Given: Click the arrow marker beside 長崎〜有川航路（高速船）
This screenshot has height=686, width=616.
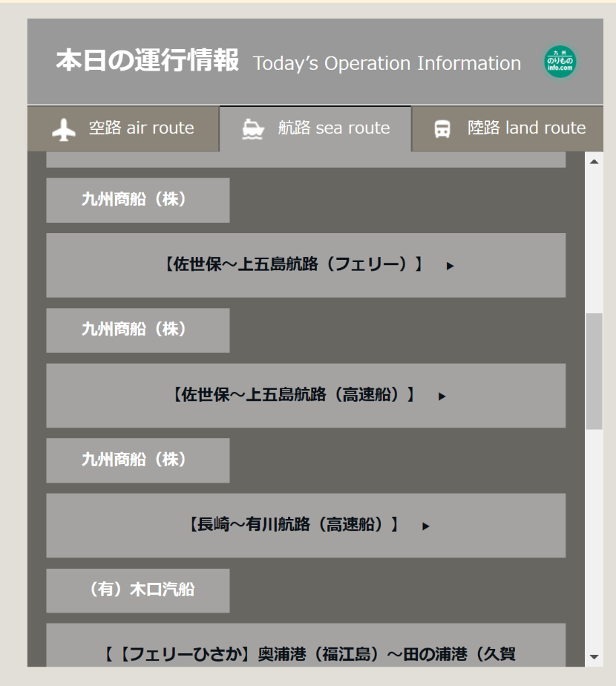Looking at the screenshot, I should point(425,526).
